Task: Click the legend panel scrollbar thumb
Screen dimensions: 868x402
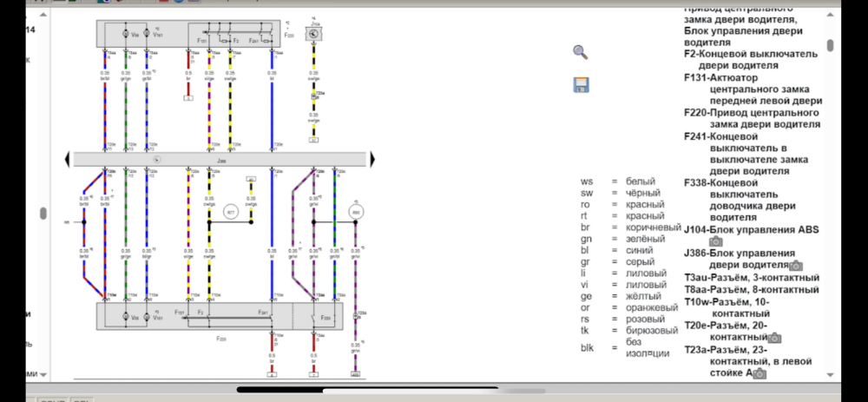Action: pyautogui.click(x=831, y=45)
